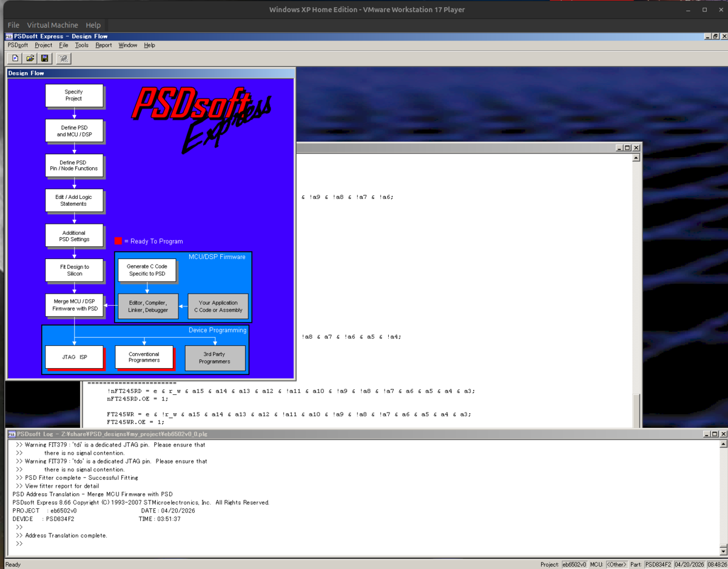Click the Save Project floppy icon

[x=44, y=58]
